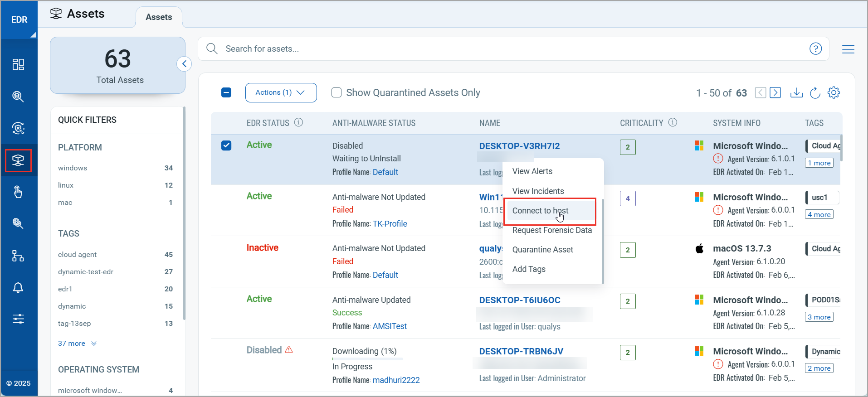Open asset DESKTOP-V3RH7I2 link
The image size is (868, 397).
(x=519, y=146)
